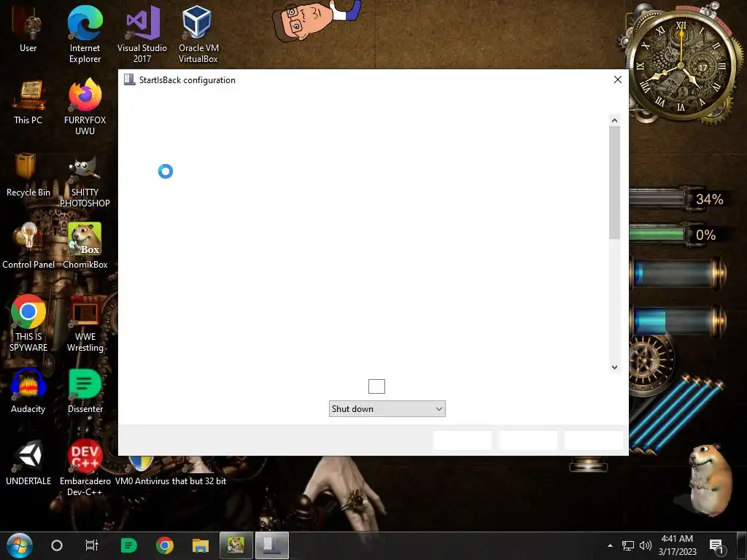Open the volume tray icon
Screen dimensions: 747x560
[x=646, y=545]
